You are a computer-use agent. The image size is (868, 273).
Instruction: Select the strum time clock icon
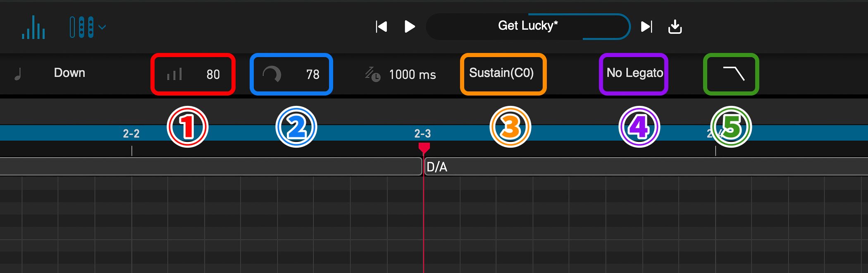click(x=372, y=74)
